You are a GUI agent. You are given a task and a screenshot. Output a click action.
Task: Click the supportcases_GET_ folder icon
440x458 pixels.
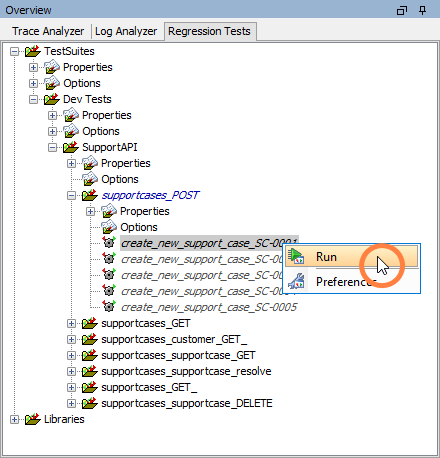click(x=90, y=387)
